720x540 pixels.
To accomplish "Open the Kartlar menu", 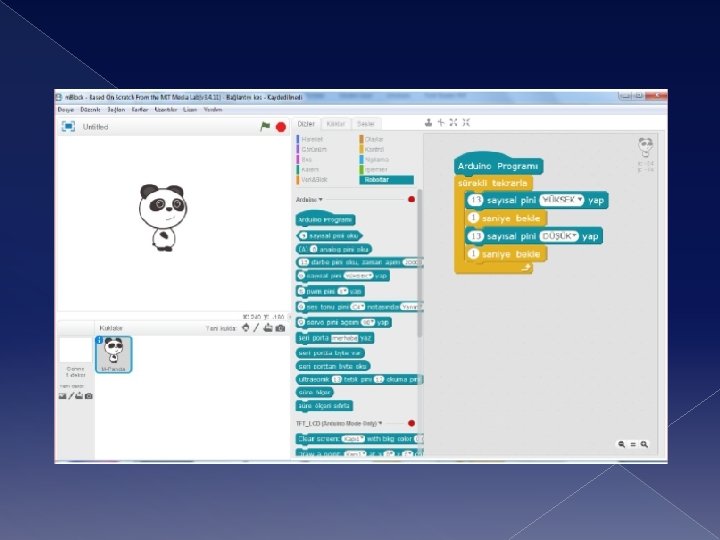I will pyautogui.click(x=140, y=110).
